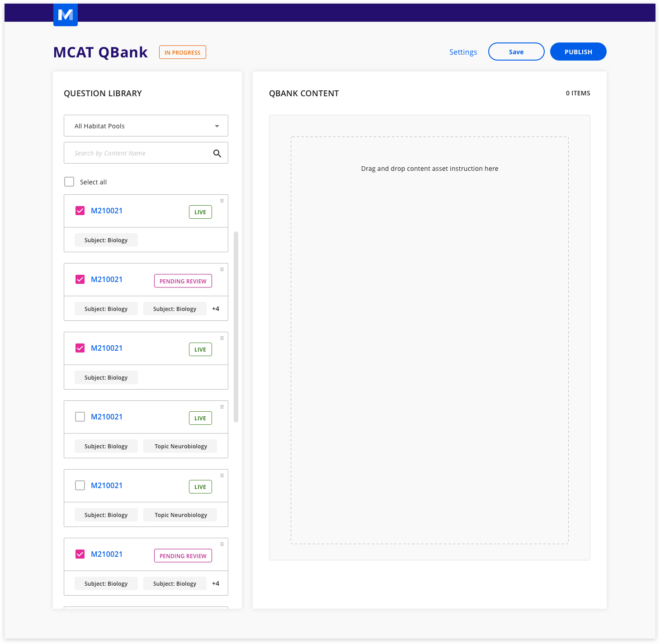Click Topic Neurobiology tag in the fourth card
This screenshot has height=644, width=660.
click(180, 446)
